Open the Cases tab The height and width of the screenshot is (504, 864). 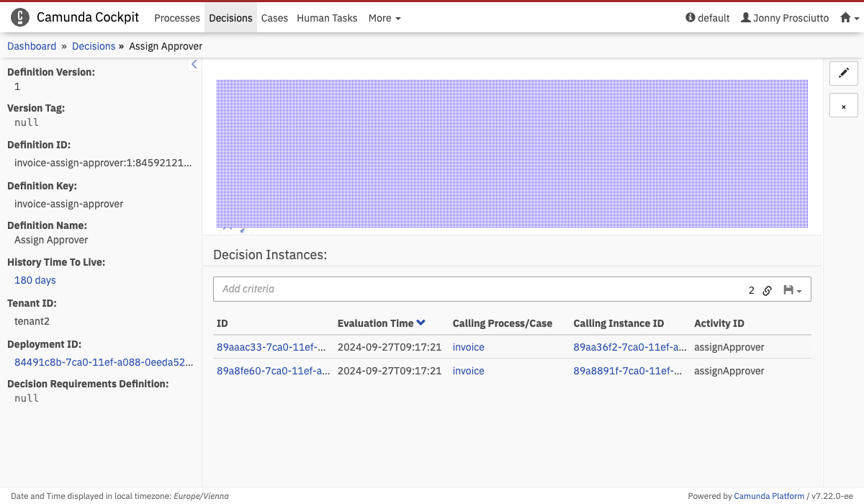pyautogui.click(x=274, y=18)
